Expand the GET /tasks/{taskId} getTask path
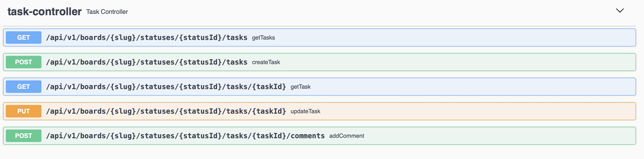 [166, 87]
